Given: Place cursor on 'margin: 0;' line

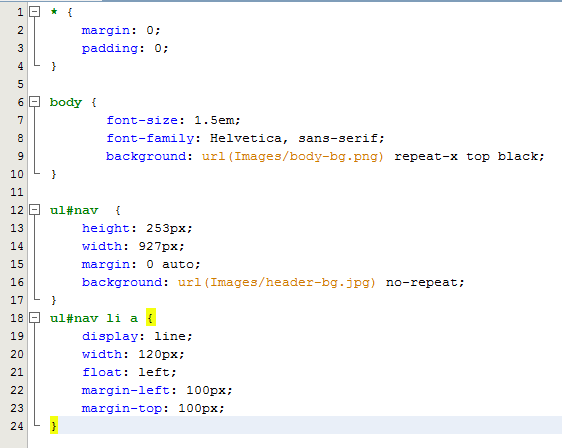Looking at the screenshot, I should coord(121,30).
